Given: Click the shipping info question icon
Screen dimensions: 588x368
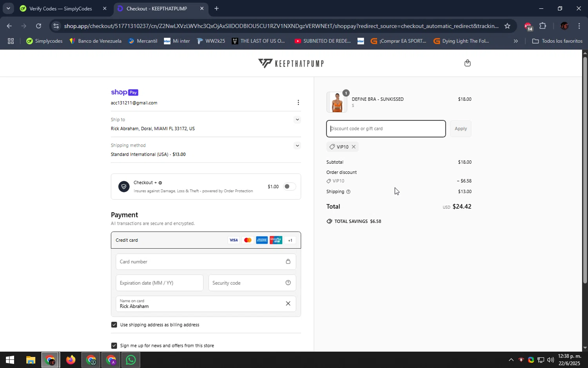Looking at the screenshot, I should coord(348,192).
